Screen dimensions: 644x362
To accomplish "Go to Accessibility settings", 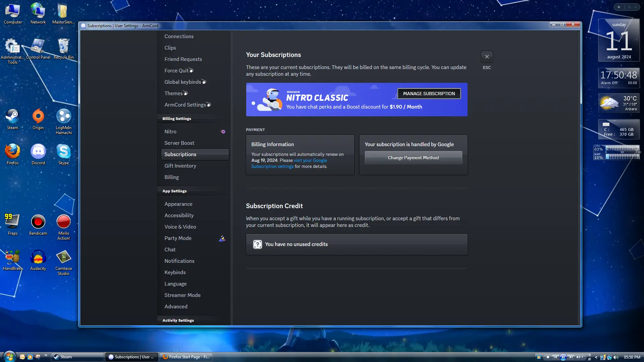I will click(179, 216).
